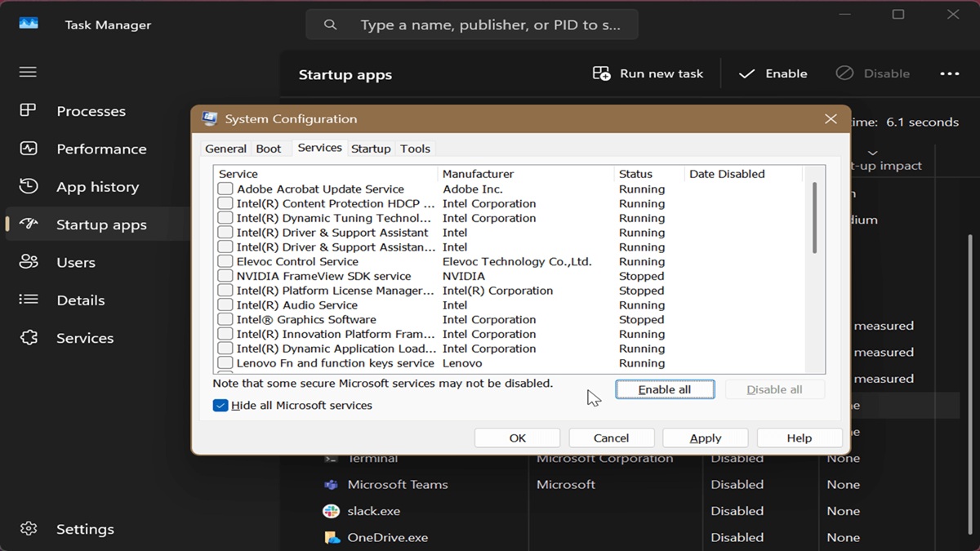Viewport: 980px width, 551px height.
Task: Click the services list vertical scrollbar
Action: coord(814,218)
